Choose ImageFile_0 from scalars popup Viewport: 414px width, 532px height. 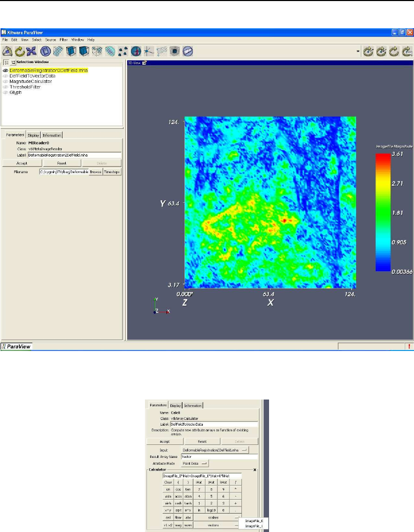coord(254,521)
